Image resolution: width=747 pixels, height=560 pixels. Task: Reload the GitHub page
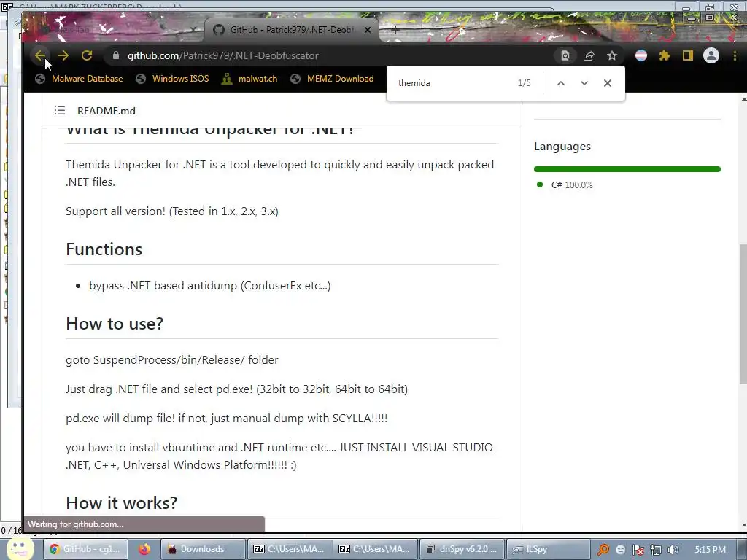point(87,55)
